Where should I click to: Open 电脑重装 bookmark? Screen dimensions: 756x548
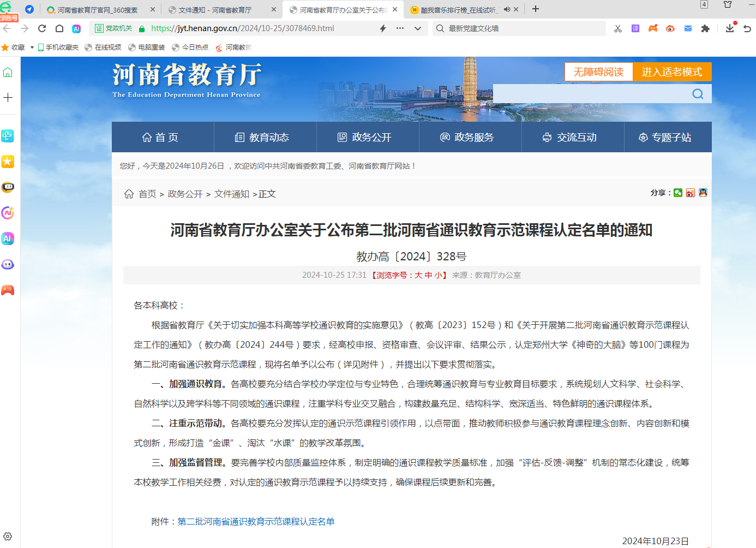(147, 47)
